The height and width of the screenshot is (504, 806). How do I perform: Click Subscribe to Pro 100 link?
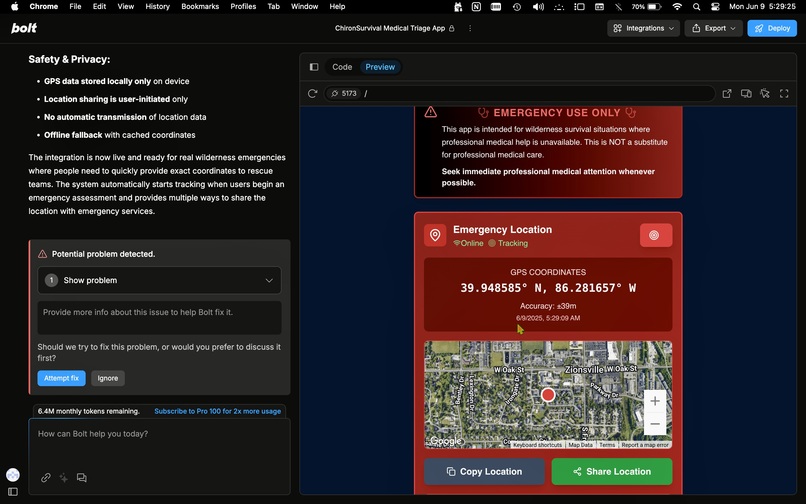tap(217, 411)
